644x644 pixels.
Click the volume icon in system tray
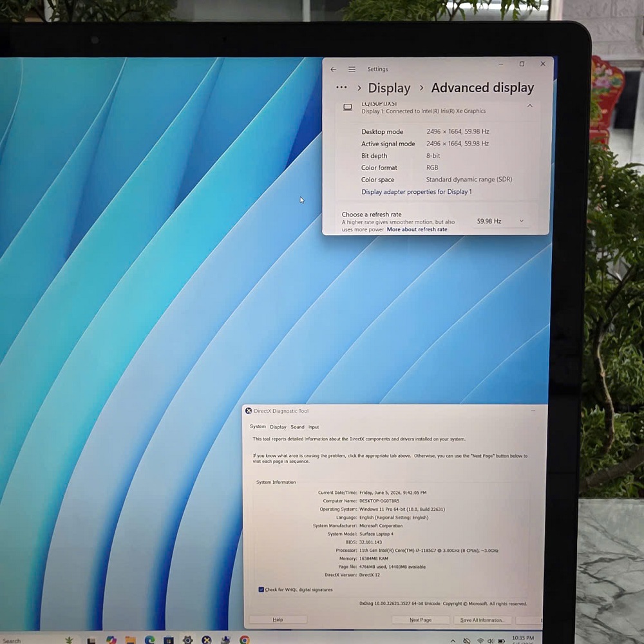[490, 641]
